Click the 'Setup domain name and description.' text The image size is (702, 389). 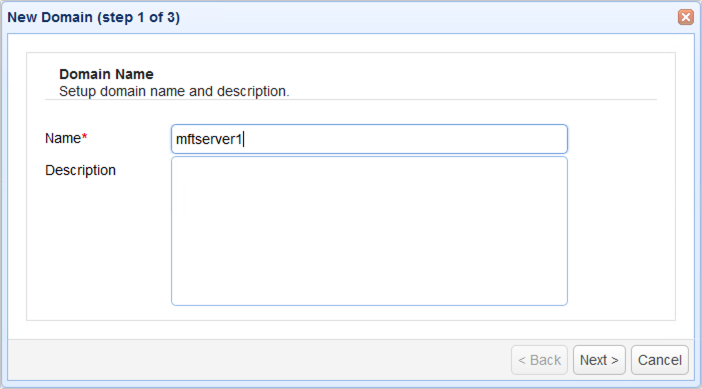pos(174,91)
